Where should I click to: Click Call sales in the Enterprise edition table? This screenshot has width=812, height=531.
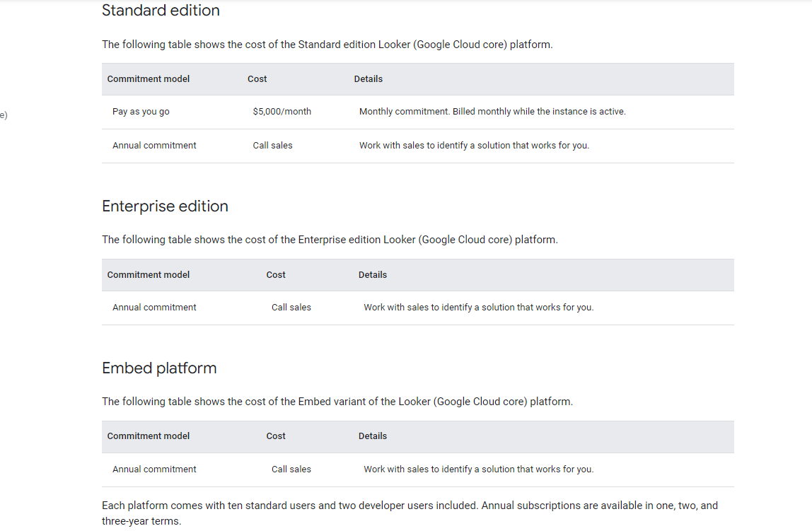pyautogui.click(x=291, y=307)
